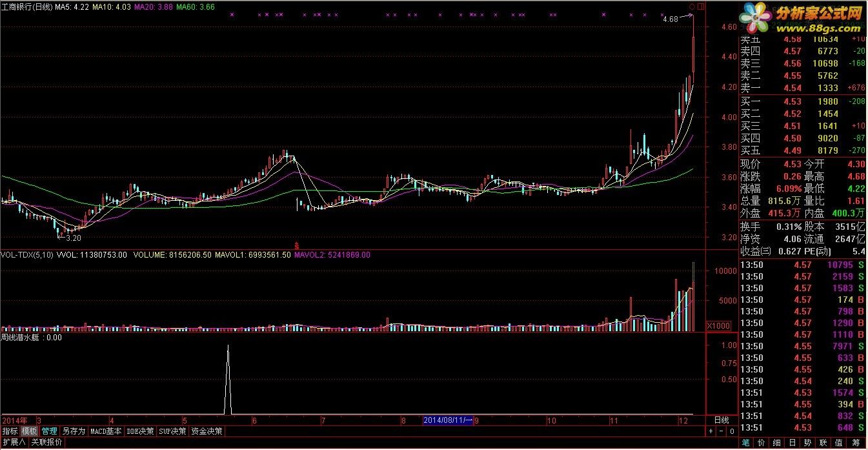The image size is (868, 450).
Task: Click the MA60: 3.66 indicator label
Action: (195, 6)
